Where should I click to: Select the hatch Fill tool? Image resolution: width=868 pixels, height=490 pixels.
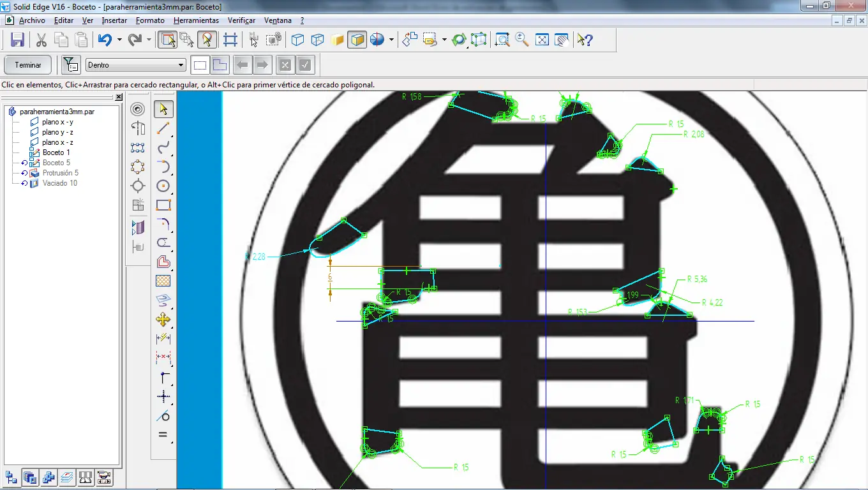(163, 281)
